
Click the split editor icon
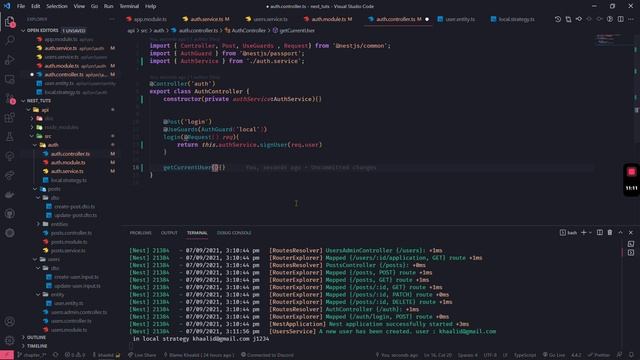point(620,19)
